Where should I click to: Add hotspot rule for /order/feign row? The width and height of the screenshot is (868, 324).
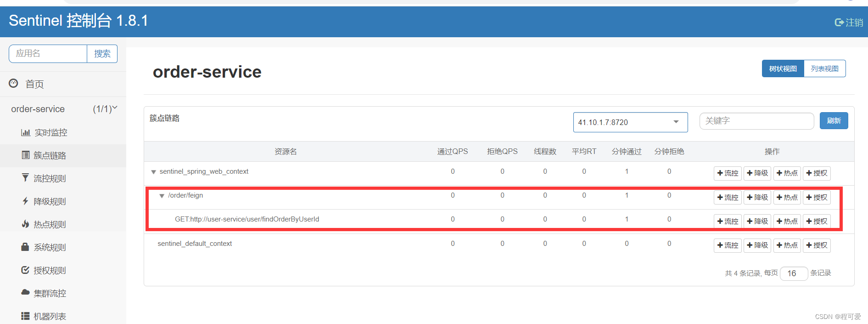coord(787,198)
